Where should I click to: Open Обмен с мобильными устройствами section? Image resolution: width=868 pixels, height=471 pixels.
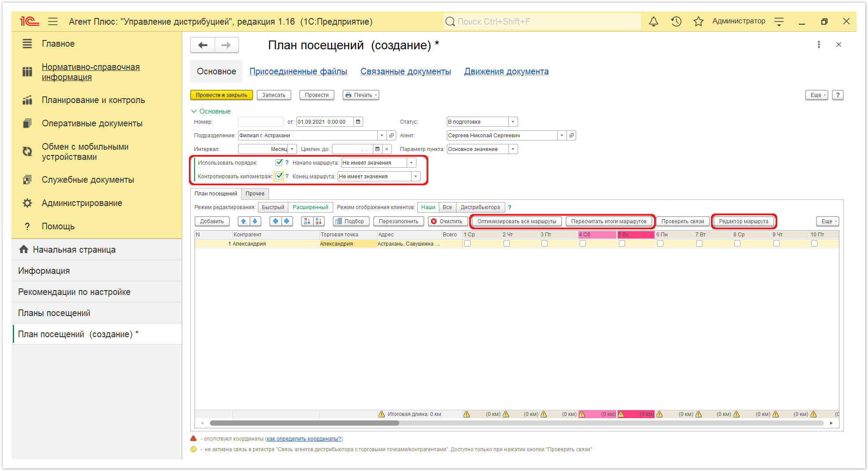point(85,152)
